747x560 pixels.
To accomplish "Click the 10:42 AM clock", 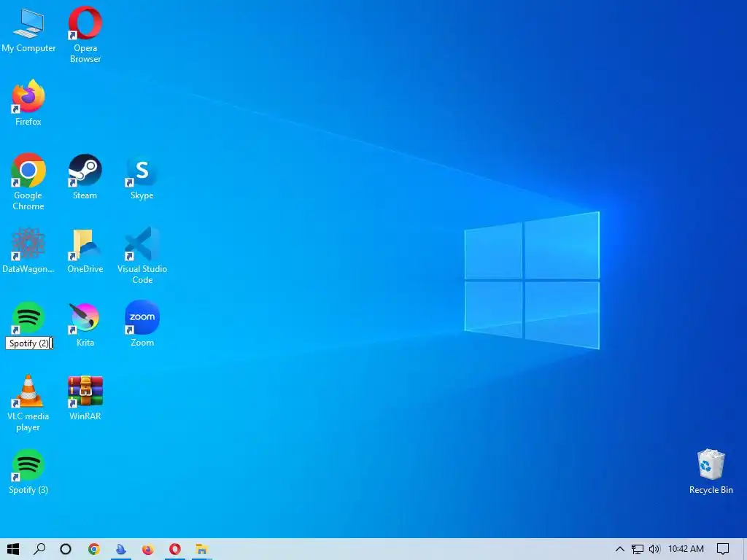I will coord(686,549).
